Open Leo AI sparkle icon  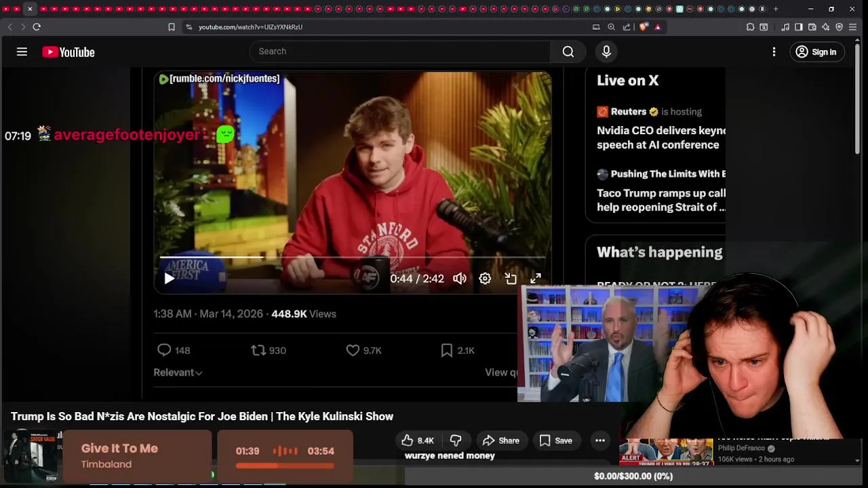point(825,27)
